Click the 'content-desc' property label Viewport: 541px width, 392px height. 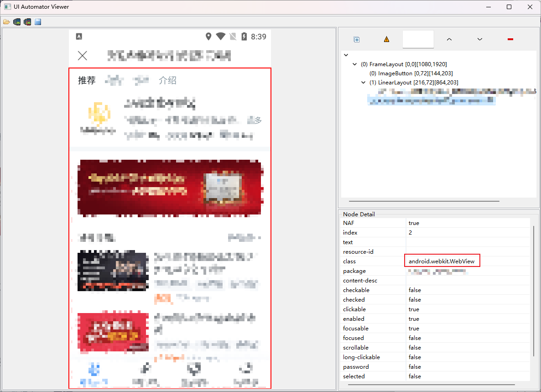coord(360,281)
